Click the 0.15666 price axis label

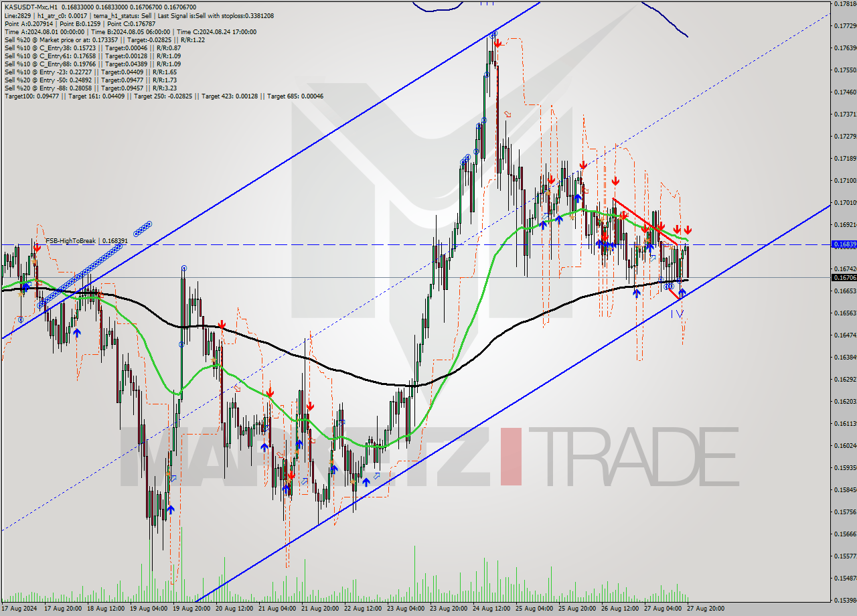(845, 534)
